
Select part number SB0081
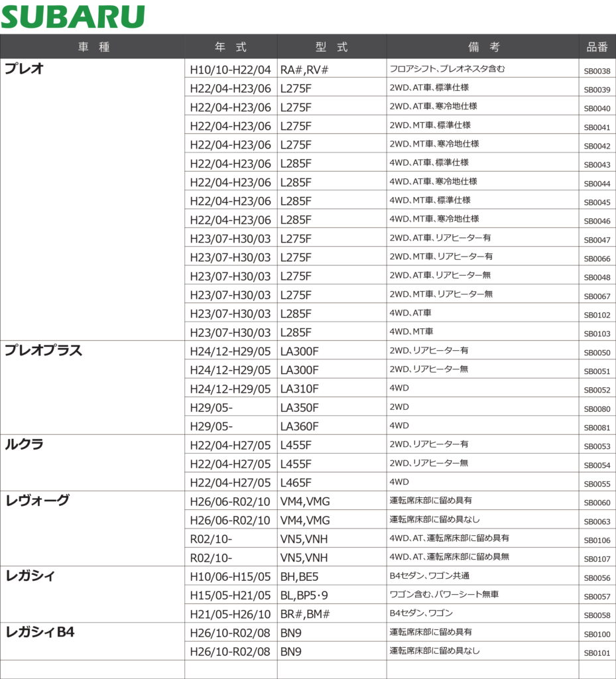(x=597, y=428)
